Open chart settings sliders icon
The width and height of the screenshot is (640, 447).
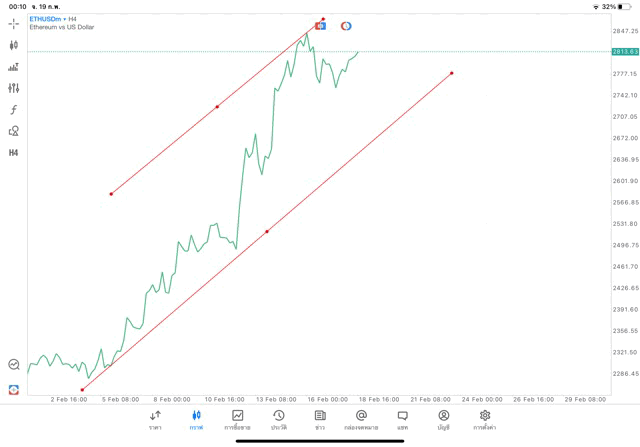tap(13, 88)
